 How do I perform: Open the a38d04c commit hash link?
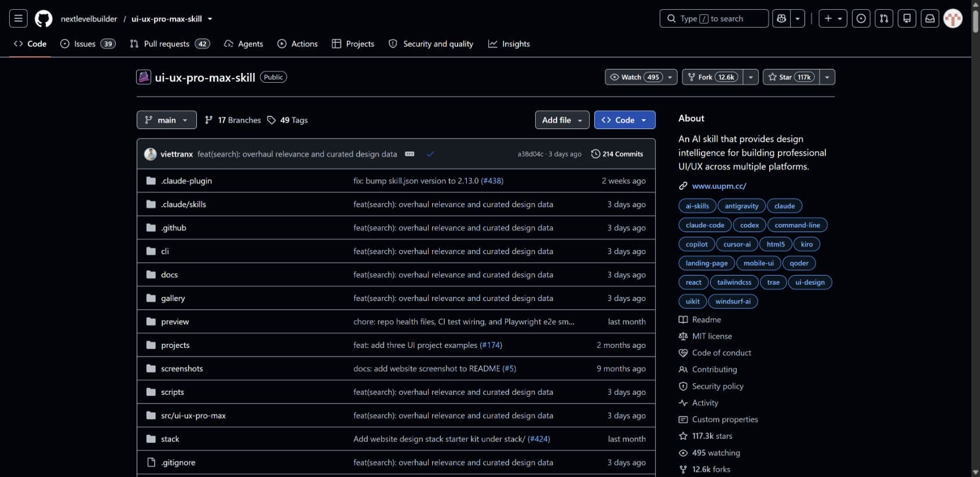click(x=531, y=154)
